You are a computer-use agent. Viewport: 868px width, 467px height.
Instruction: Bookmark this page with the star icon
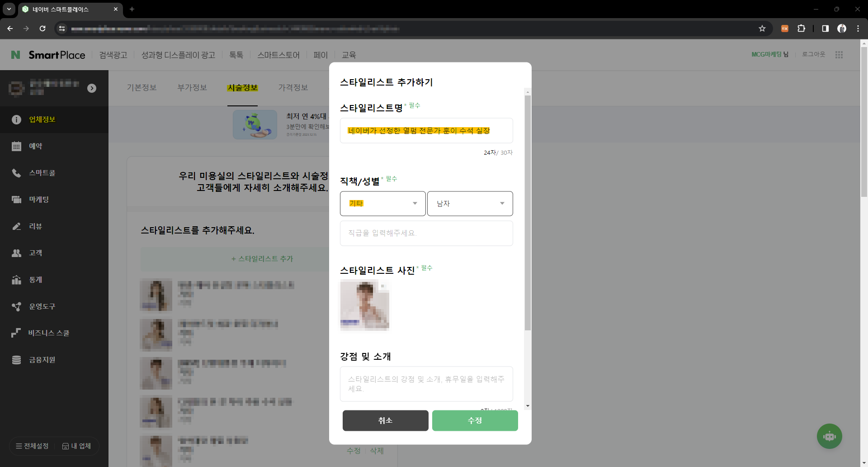coord(762,29)
